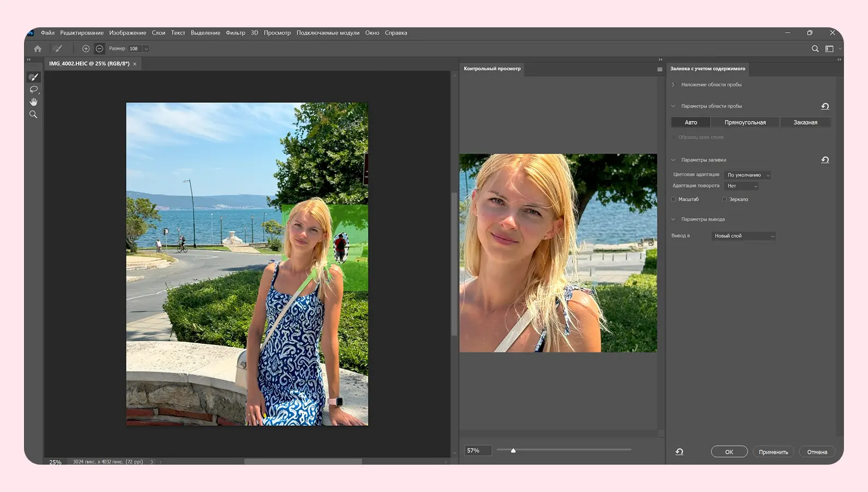Screen dimensions: 868x492
Task: Click the Применить button
Action: click(773, 452)
